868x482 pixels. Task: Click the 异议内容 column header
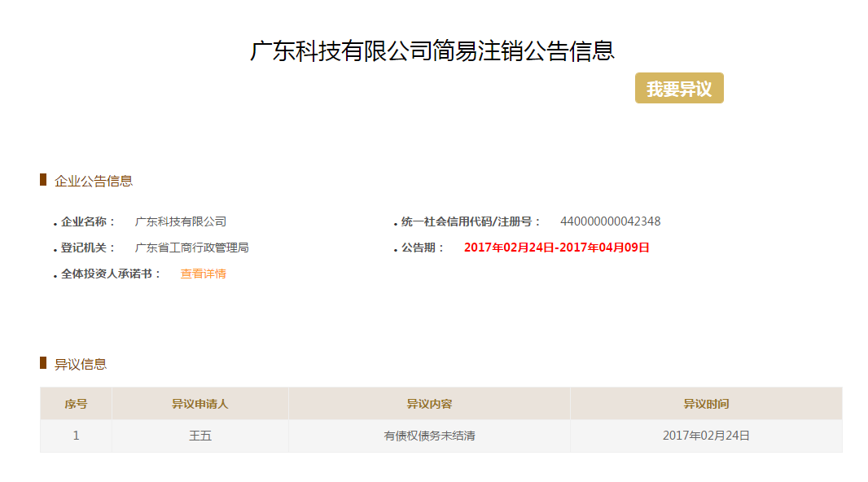pyautogui.click(x=429, y=404)
